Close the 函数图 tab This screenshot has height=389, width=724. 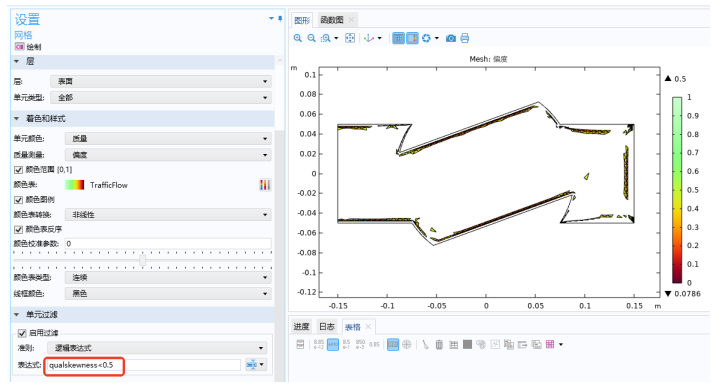[351, 19]
